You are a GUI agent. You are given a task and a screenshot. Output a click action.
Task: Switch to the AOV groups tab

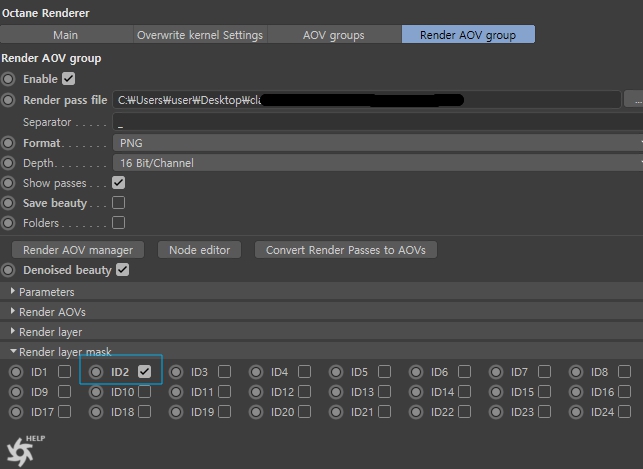click(334, 35)
